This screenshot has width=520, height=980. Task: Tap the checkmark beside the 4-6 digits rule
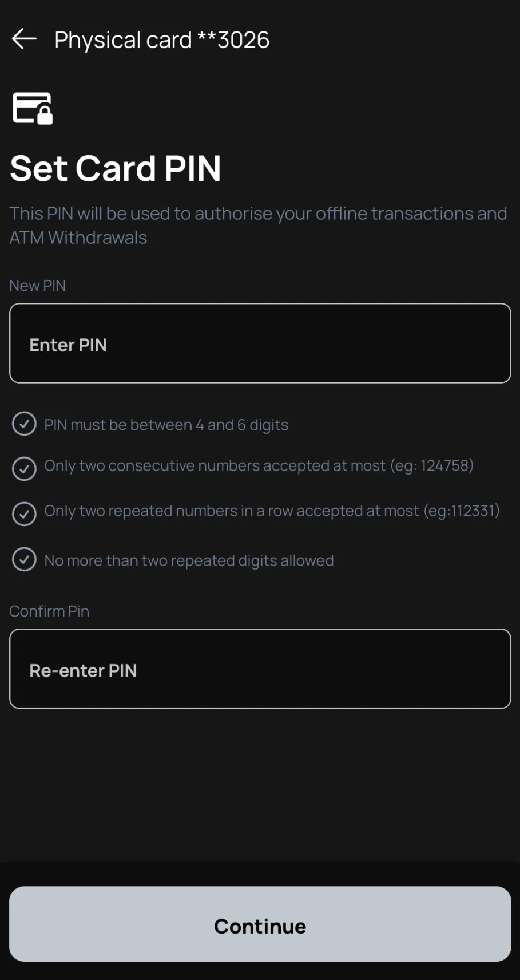tap(24, 424)
